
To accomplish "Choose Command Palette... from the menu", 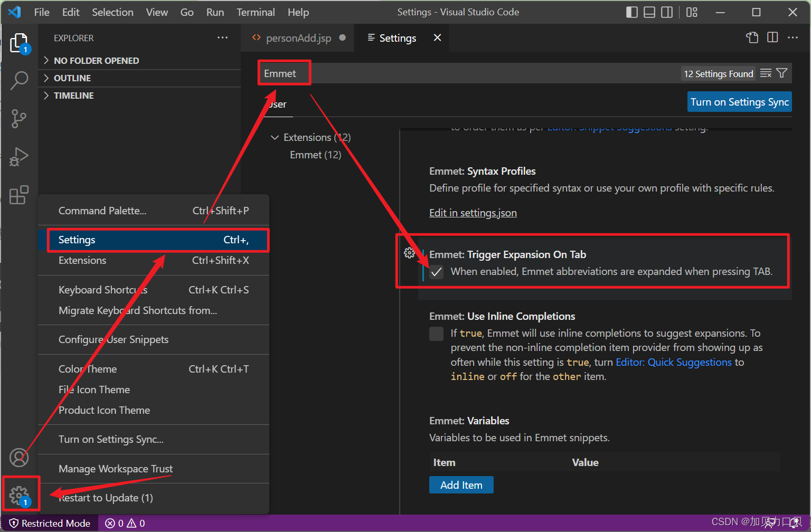I will pos(154,211).
